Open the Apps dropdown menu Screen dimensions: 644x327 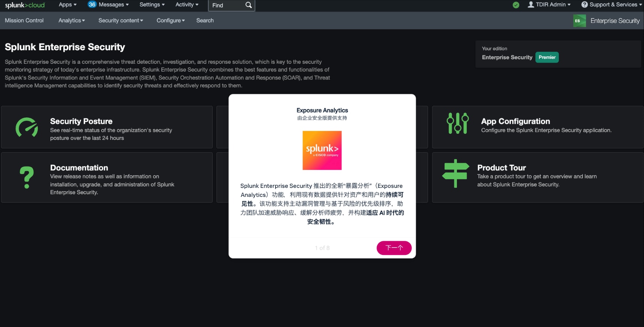pos(67,4)
